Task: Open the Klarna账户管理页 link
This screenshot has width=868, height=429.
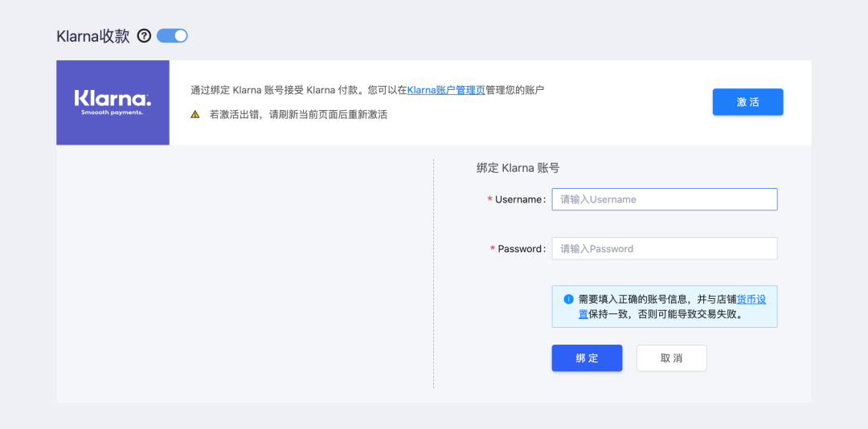Action: [x=446, y=90]
